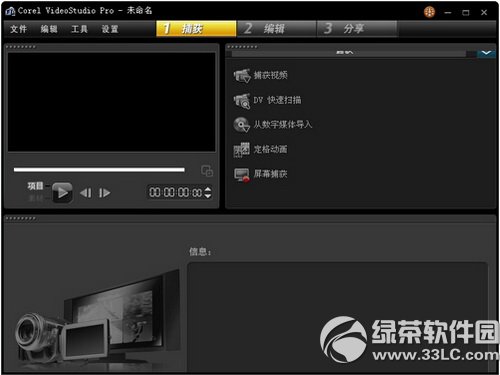
Task: Click the 捕获视频 text link
Action: pos(270,75)
